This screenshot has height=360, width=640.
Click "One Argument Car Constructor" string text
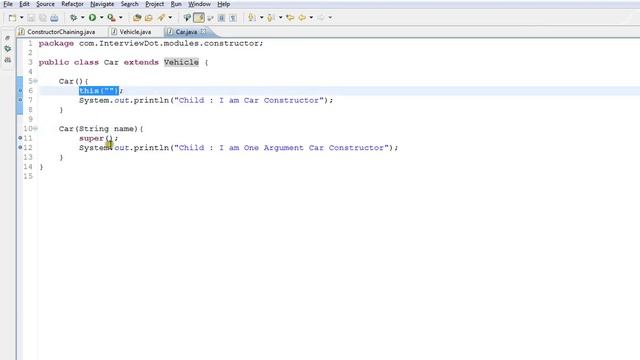[314, 148]
